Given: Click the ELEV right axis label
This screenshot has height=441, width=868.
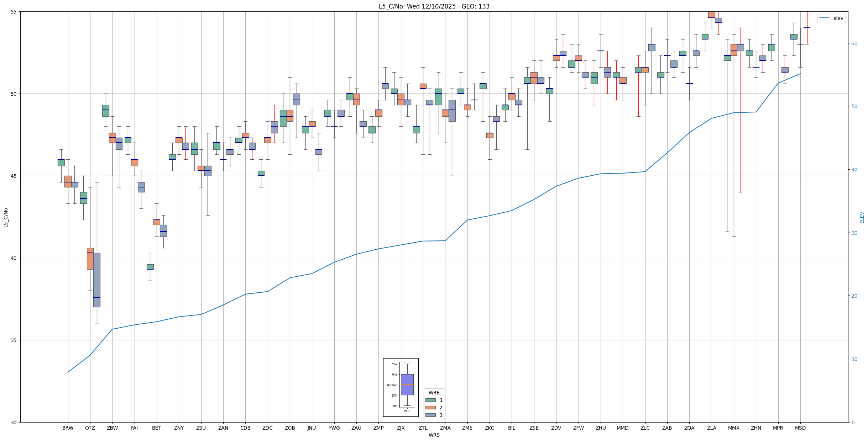Looking at the screenshot, I should [x=862, y=217].
